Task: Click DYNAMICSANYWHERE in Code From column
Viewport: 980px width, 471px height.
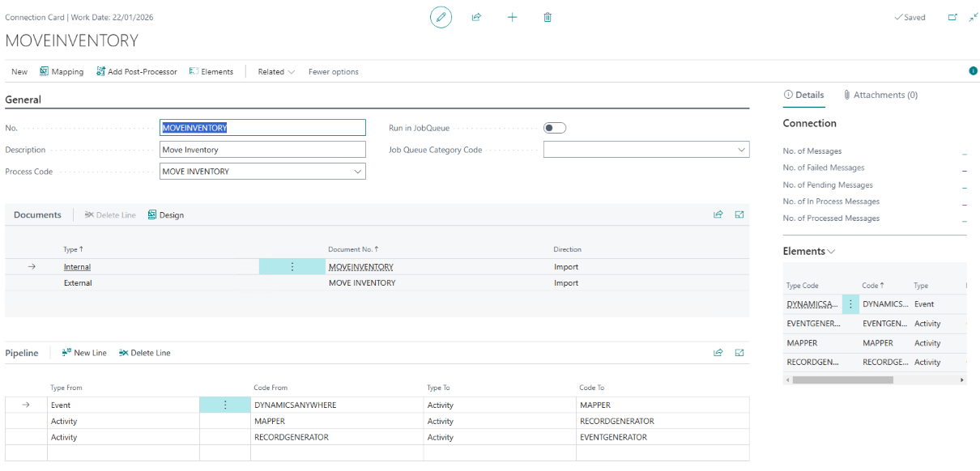Action: pos(295,405)
